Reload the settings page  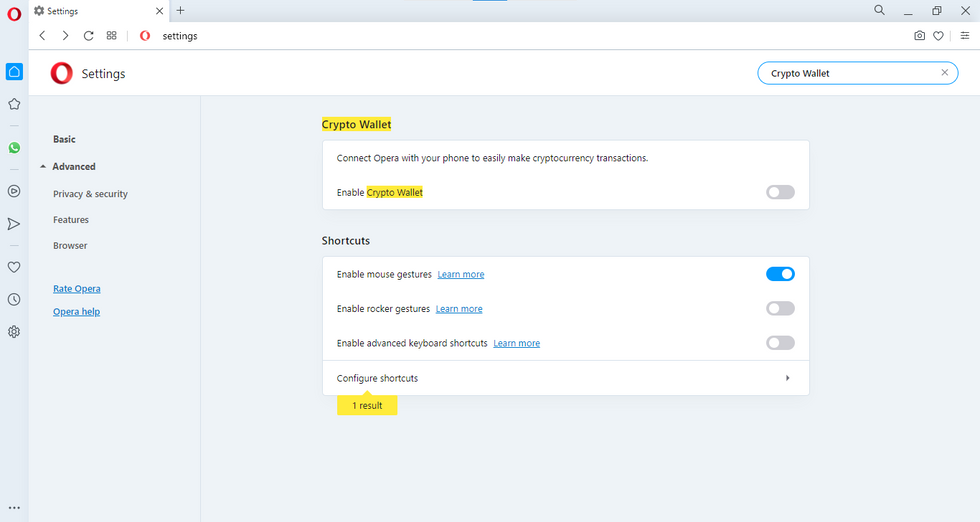(89, 36)
